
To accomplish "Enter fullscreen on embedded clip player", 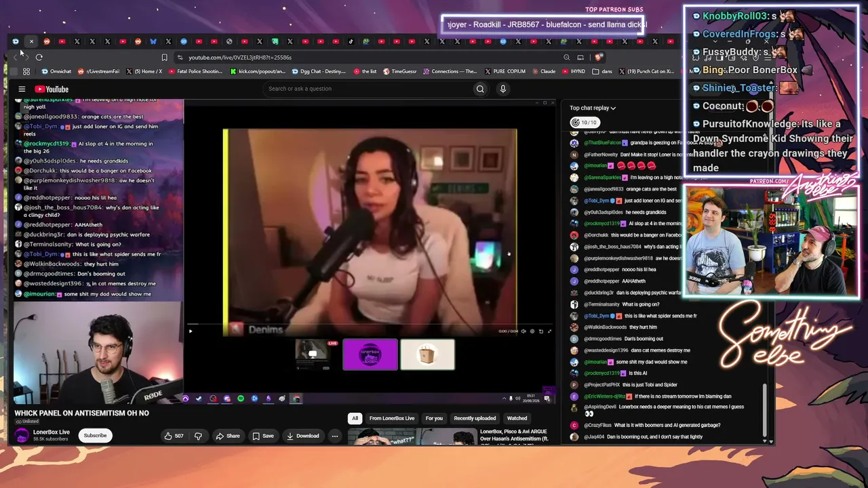I will [x=549, y=331].
